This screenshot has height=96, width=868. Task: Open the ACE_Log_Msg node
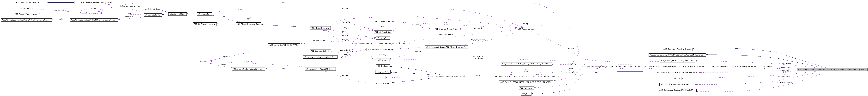[383, 38]
